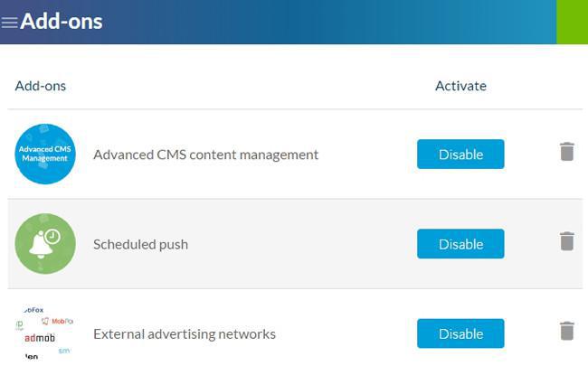Click the Activate column header

460,86
